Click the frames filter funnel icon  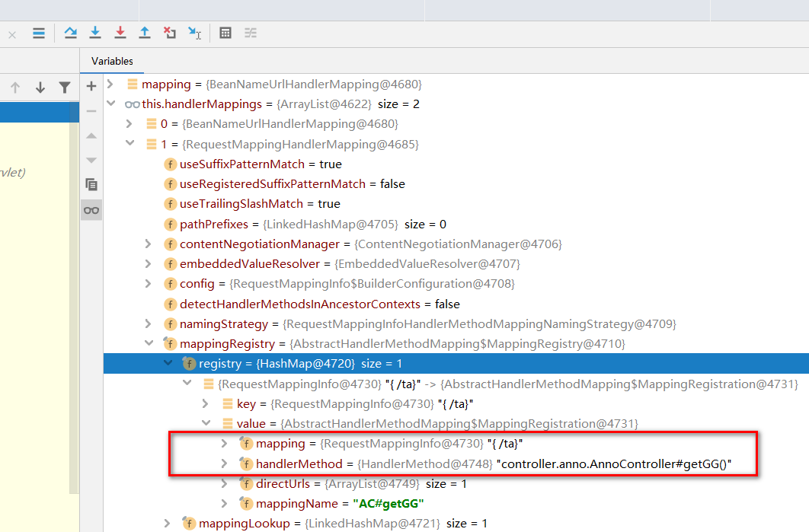click(65, 88)
